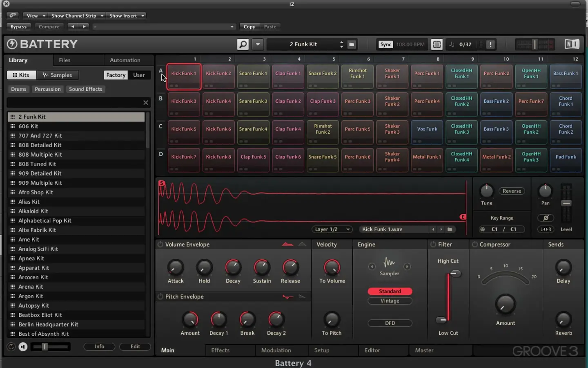Toggle the Sync button

click(x=385, y=44)
